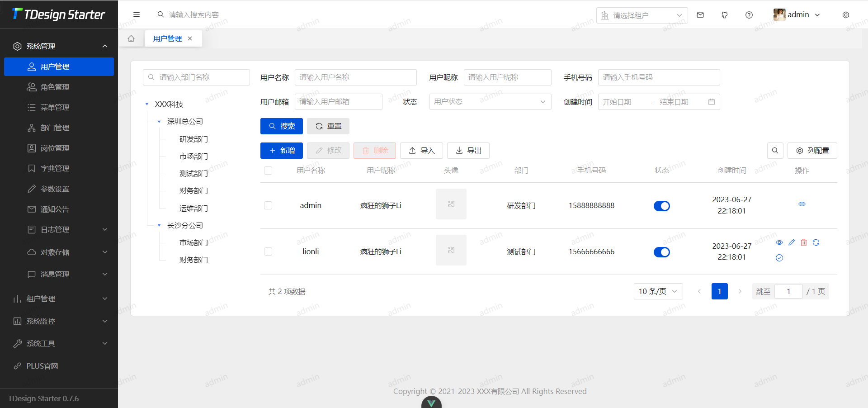Open the help question-mark icon
Screen dimensions: 868x408
tap(749, 14)
